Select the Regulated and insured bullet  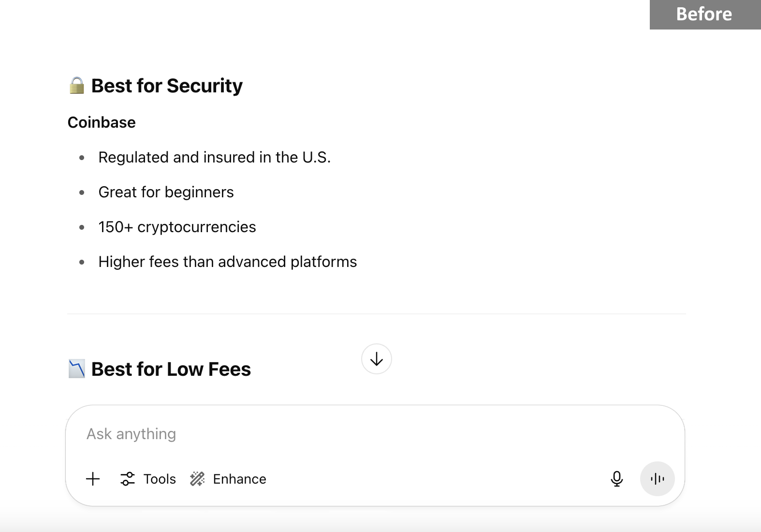215,157
